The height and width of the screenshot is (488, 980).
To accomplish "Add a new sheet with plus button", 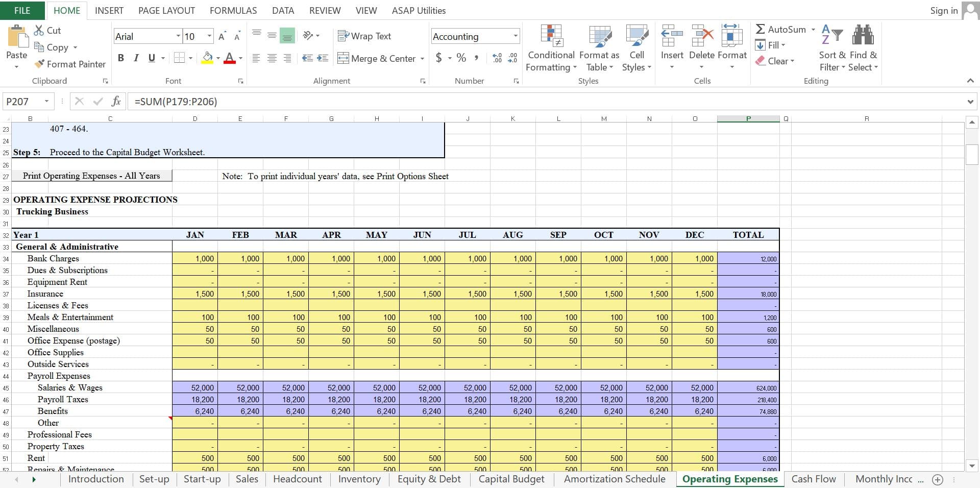I will click(937, 479).
